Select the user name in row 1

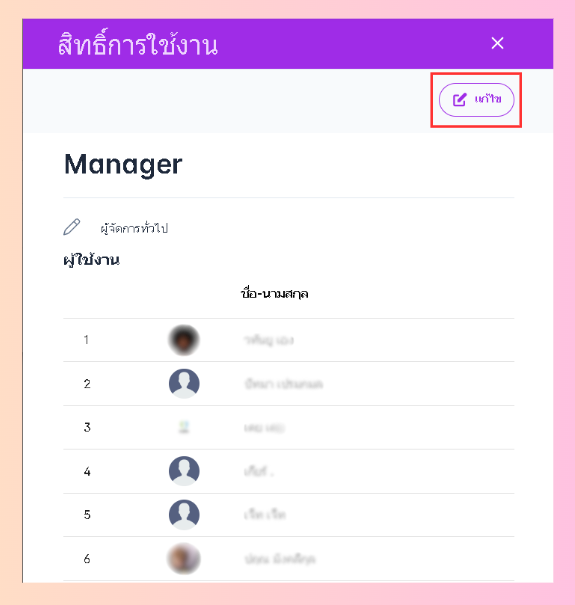(269, 340)
